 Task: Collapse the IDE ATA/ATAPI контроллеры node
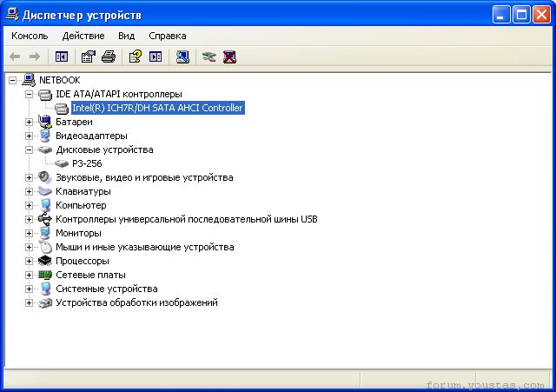(x=29, y=95)
